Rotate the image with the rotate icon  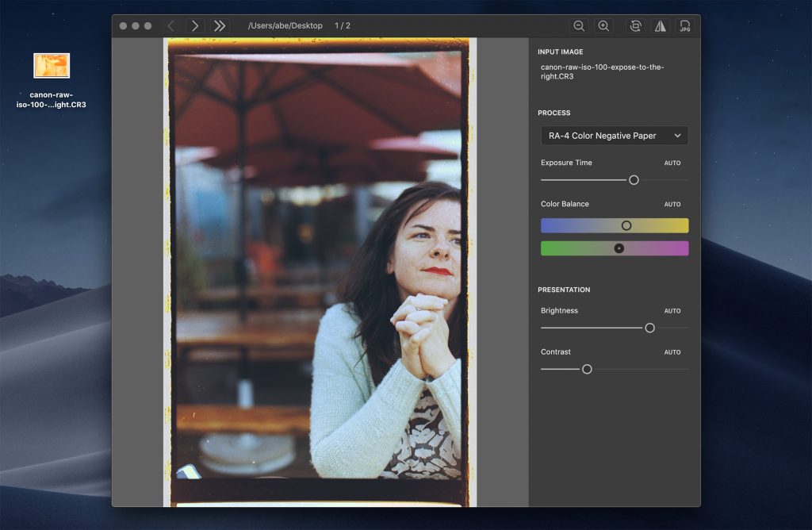pyautogui.click(x=635, y=26)
